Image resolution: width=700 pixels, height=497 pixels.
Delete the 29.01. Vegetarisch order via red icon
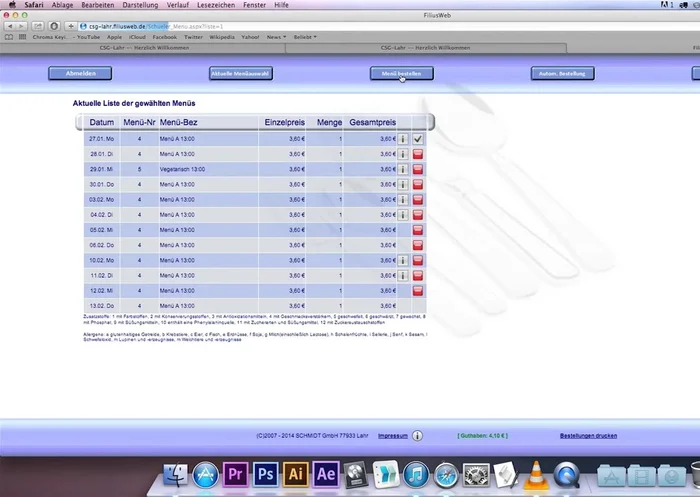418,170
